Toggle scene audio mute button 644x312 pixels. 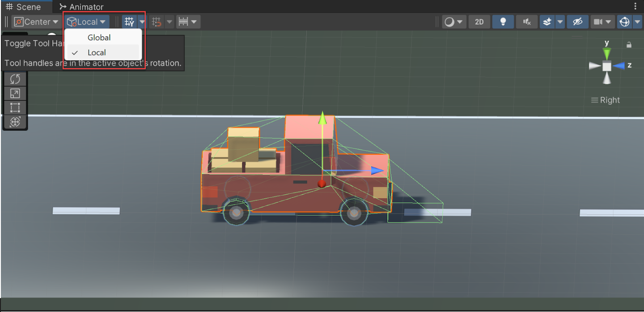[527, 21]
